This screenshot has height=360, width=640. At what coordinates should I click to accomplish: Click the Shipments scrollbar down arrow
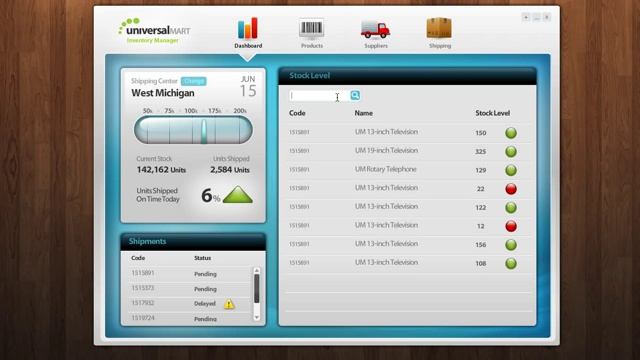point(257,317)
